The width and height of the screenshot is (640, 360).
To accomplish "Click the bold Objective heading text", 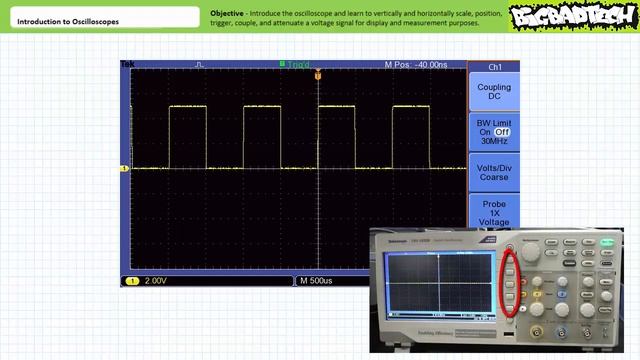I will coord(227,13).
